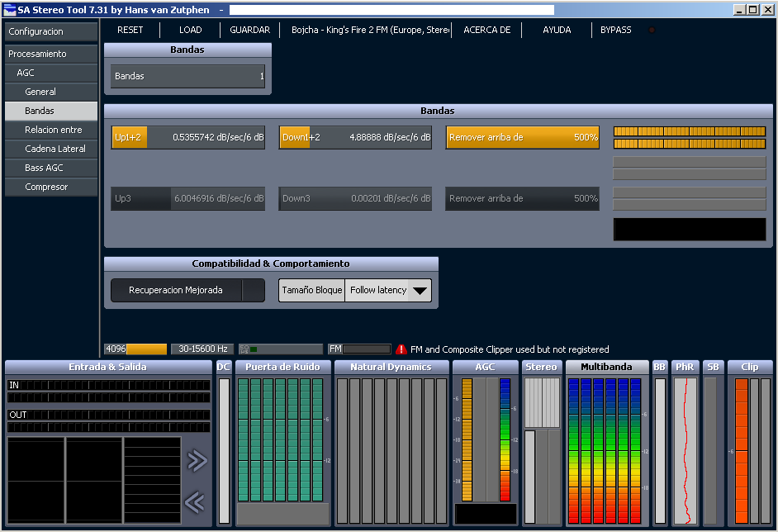Toggle Recuperacion Mejorada switch
778x532 pixels.
point(187,290)
